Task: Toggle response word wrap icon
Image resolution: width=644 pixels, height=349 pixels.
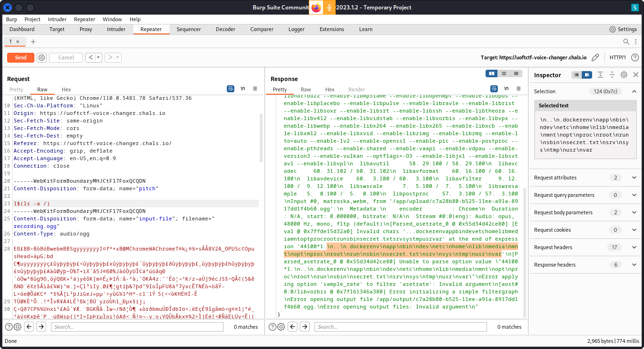Action: pyautogui.click(x=494, y=89)
